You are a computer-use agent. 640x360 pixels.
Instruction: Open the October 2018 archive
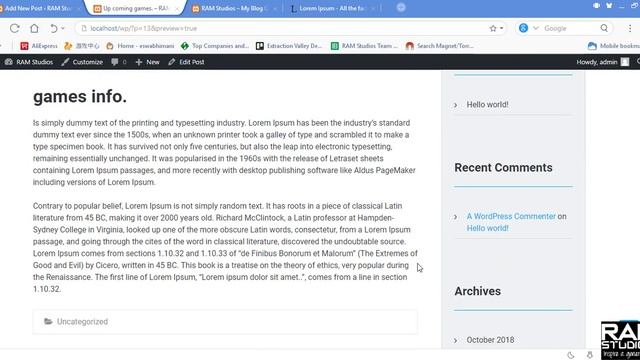pyautogui.click(x=490, y=340)
